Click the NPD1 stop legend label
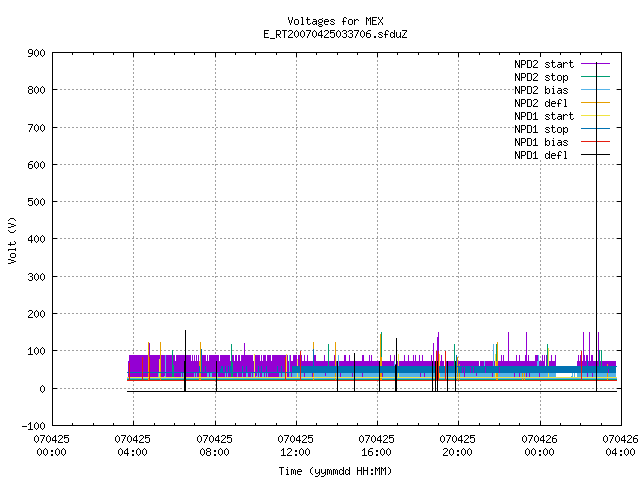 tap(541, 129)
